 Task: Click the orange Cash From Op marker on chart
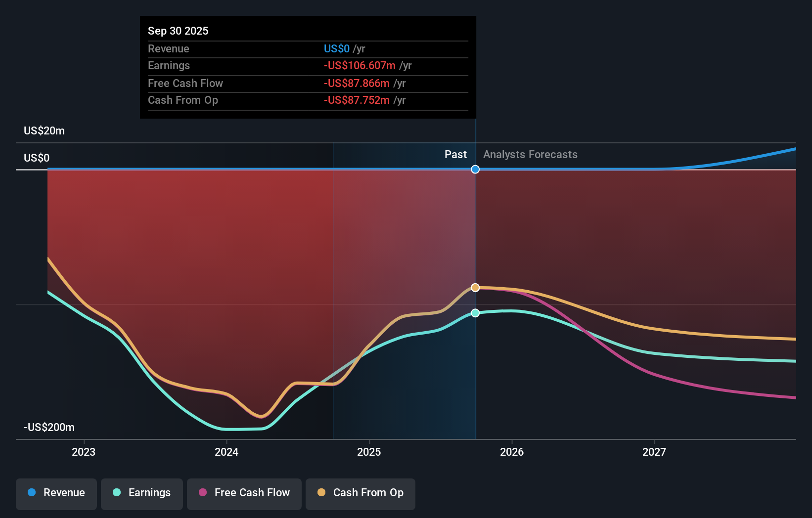[x=475, y=287]
